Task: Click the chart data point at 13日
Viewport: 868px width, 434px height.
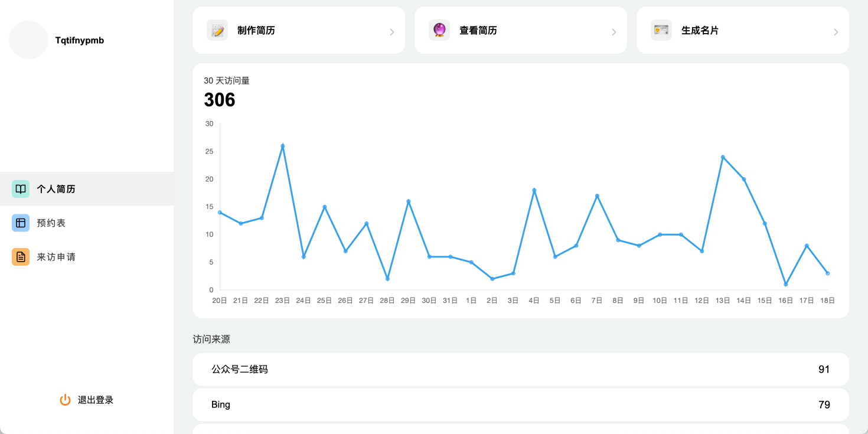Action: point(723,157)
